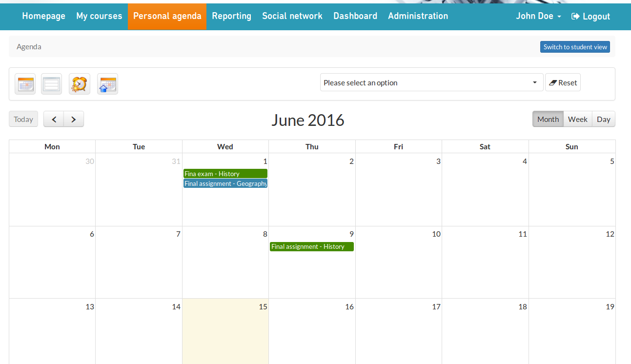Click the Today button
Viewport: 631px width, 364px height.
click(23, 119)
